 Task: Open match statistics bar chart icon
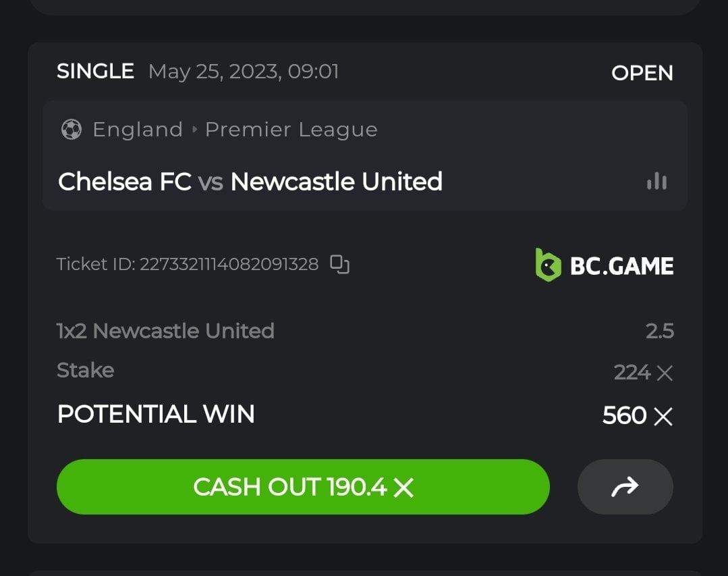tap(656, 181)
